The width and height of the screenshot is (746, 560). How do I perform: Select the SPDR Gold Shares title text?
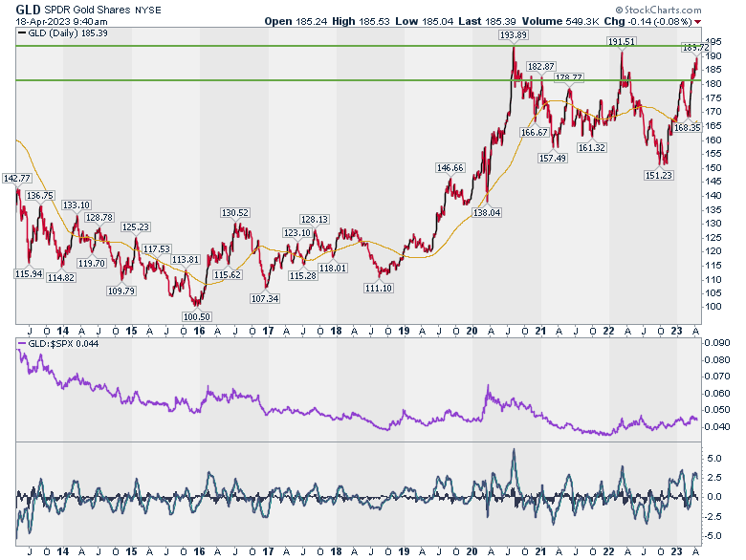[87, 10]
